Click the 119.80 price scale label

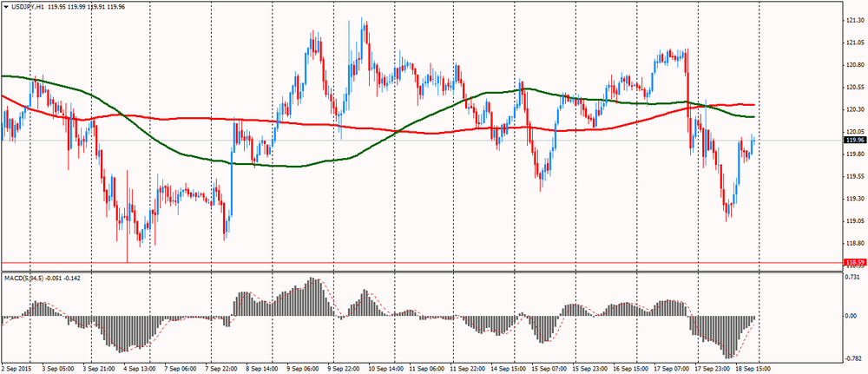(855, 154)
